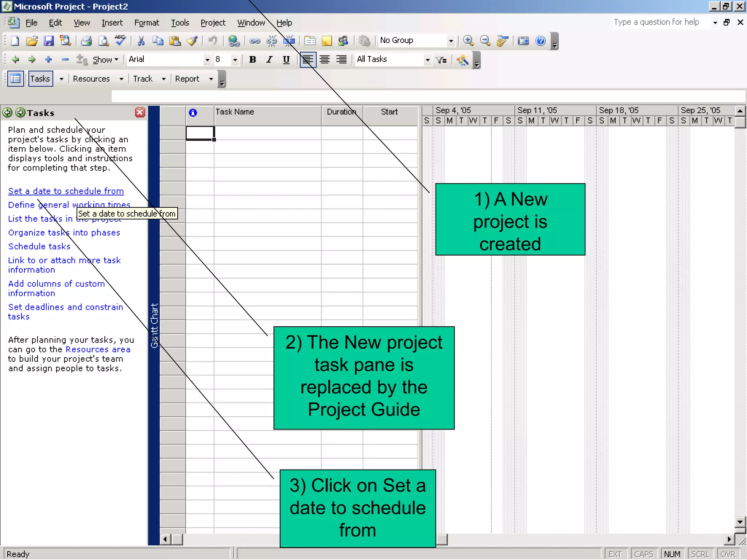Click Set a date to schedule from
Image resolution: width=747 pixels, height=560 pixels.
coord(66,191)
